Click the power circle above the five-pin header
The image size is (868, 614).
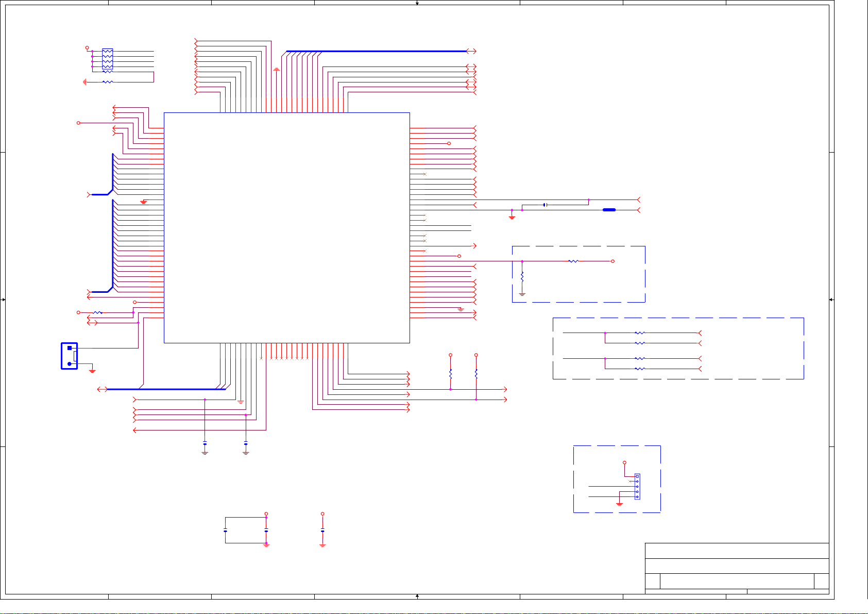pos(625,462)
